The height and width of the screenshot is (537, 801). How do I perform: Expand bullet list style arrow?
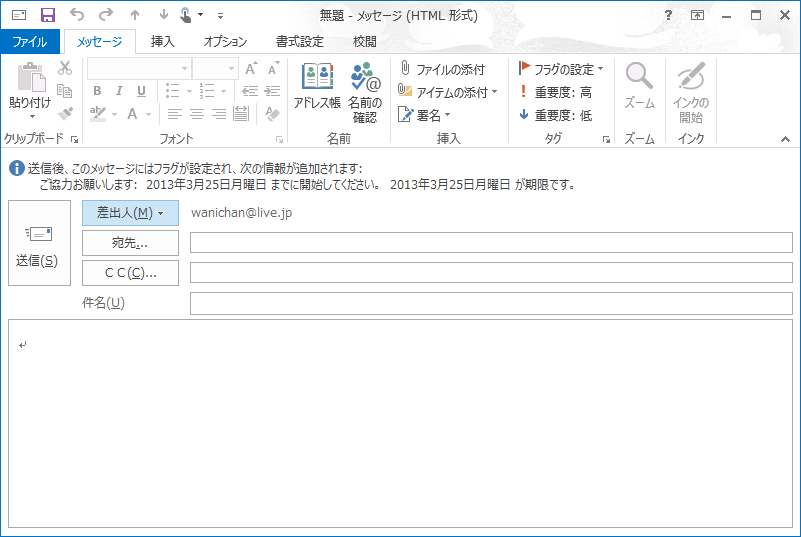click(189, 91)
